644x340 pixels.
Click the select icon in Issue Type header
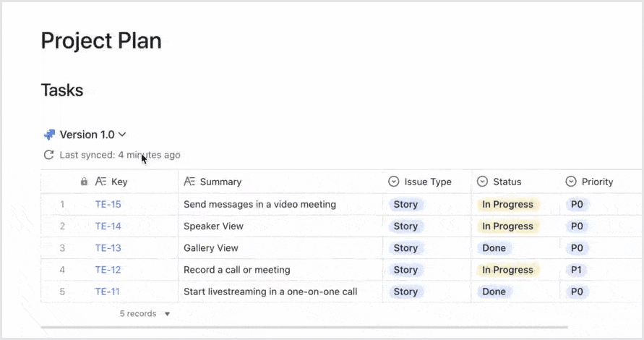point(394,182)
